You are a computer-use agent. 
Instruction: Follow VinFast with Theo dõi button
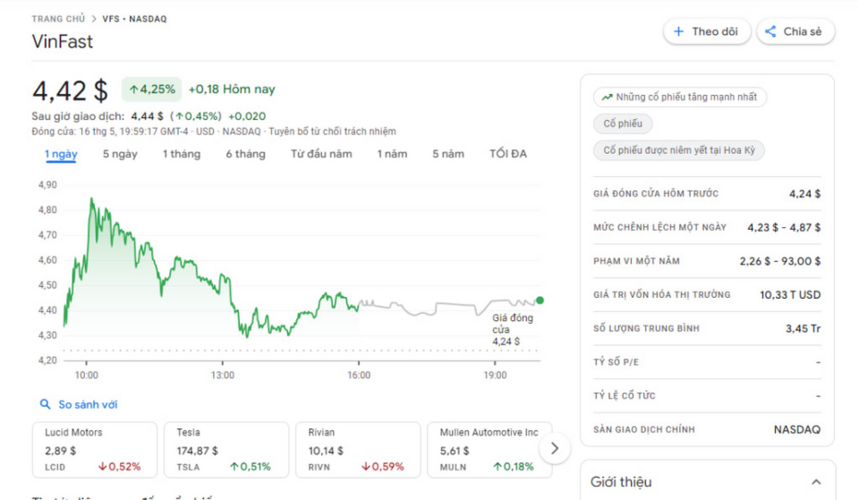pyautogui.click(x=706, y=32)
